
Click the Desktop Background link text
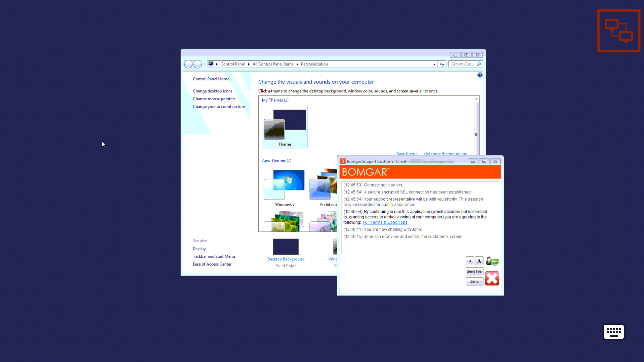click(286, 259)
